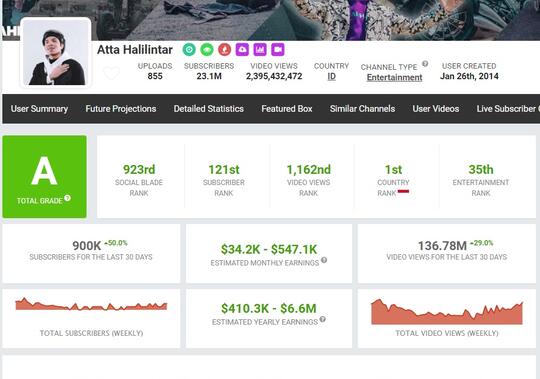Open the User Summary tab
540x379 pixels.
click(x=39, y=109)
